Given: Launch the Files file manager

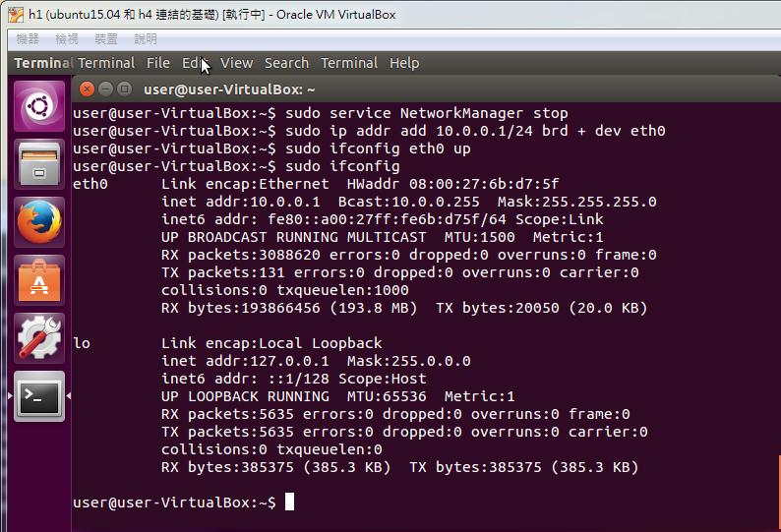Looking at the screenshot, I should coord(39,163).
